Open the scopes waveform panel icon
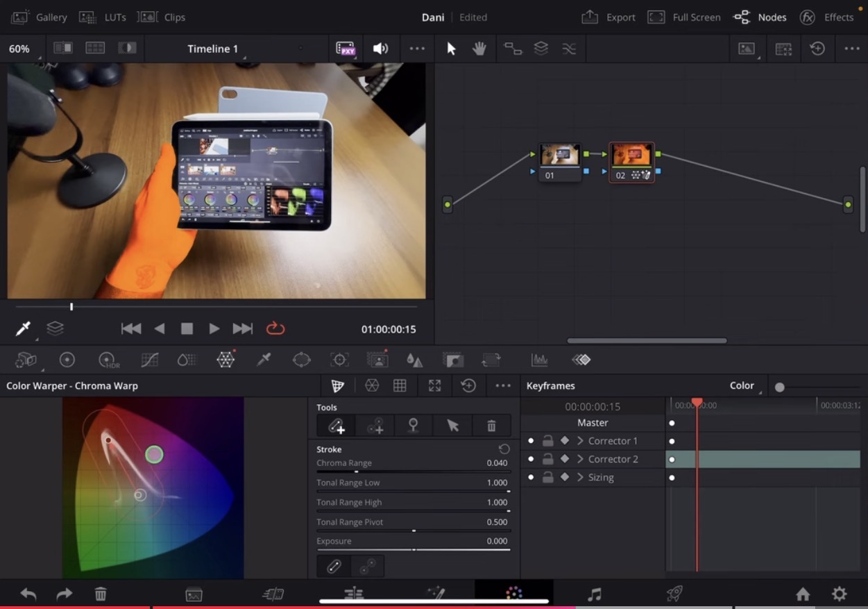 [539, 360]
